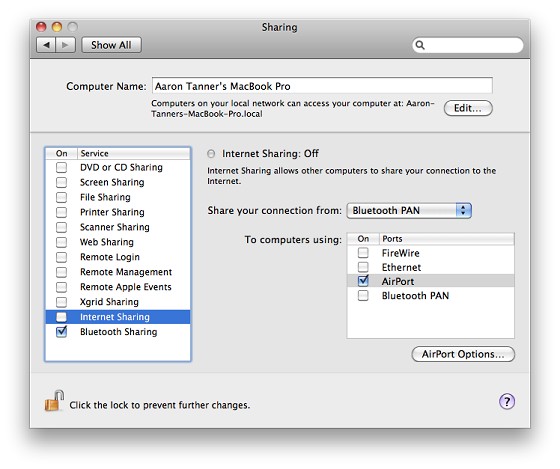Enable the Ethernet port checkbox

363,267
